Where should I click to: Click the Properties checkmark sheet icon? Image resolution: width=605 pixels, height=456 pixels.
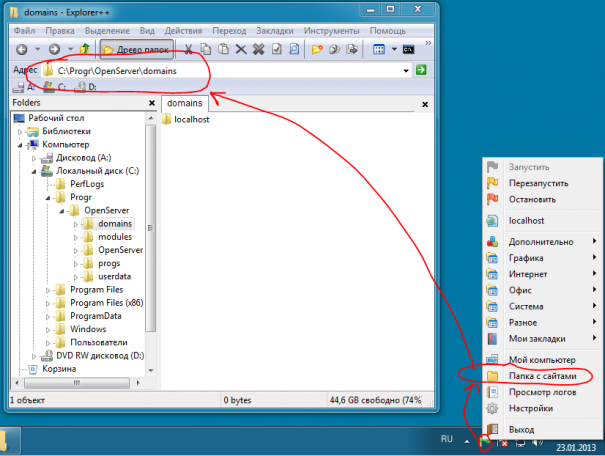(277, 49)
